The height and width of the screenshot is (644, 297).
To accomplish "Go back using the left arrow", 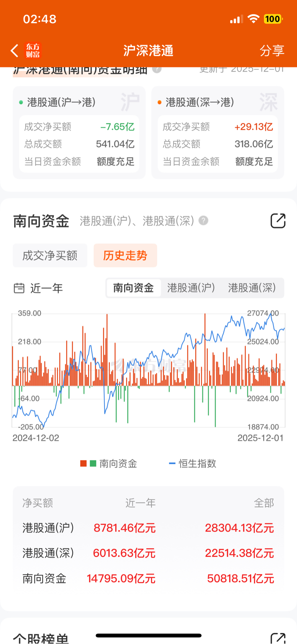I will point(14,50).
